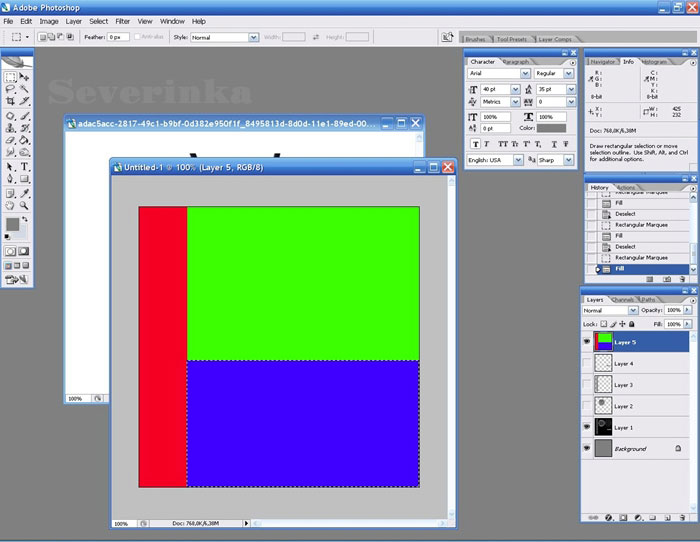
Task: Show Layer 4 by clicking its visibility box
Action: (x=588, y=363)
